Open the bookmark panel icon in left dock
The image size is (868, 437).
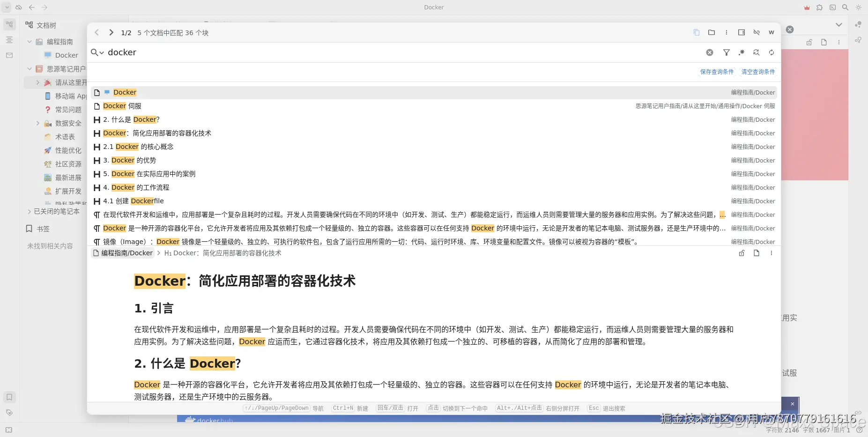coord(9,397)
